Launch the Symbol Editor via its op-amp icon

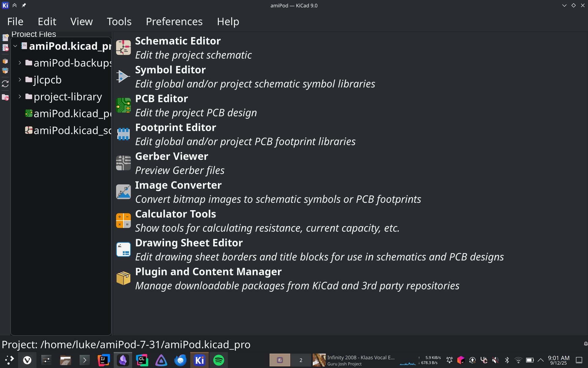[123, 77]
